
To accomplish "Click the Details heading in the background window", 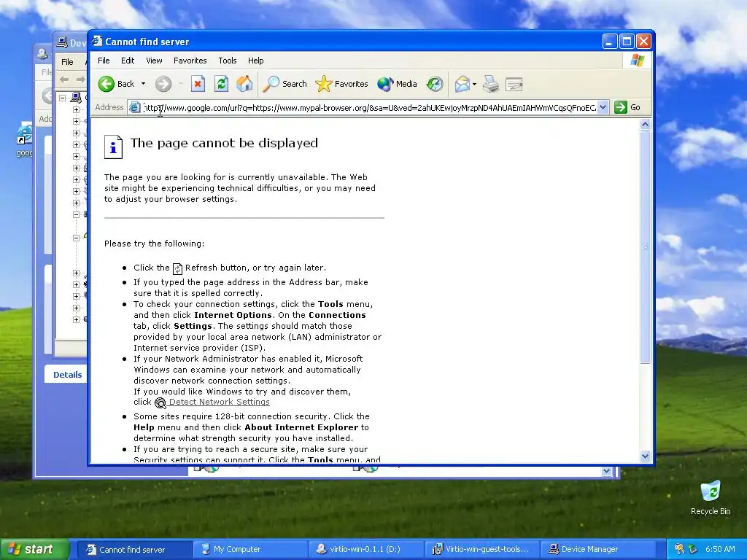I will [67, 375].
